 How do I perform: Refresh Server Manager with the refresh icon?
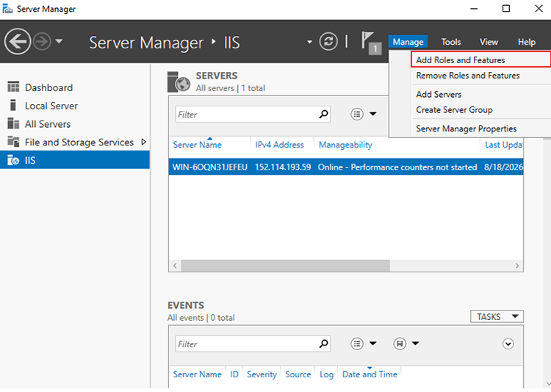pyautogui.click(x=328, y=41)
